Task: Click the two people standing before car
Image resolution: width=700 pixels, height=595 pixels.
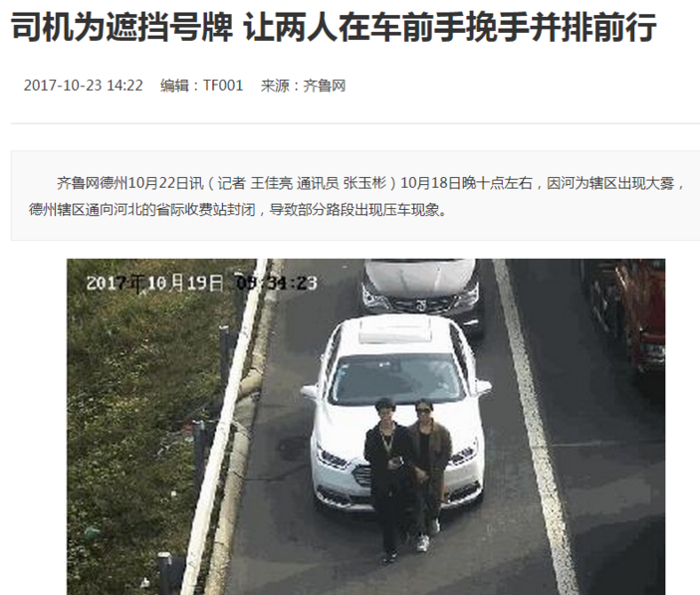Action: (407, 480)
